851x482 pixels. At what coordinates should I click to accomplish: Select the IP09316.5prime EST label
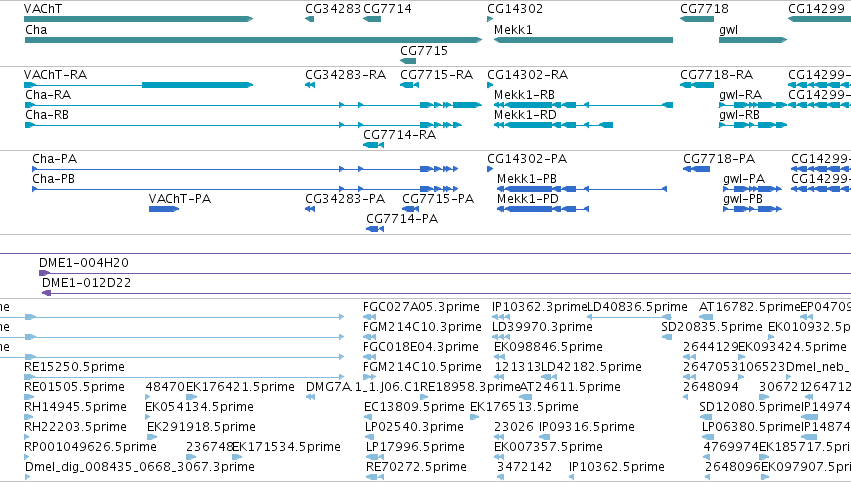click(x=587, y=427)
